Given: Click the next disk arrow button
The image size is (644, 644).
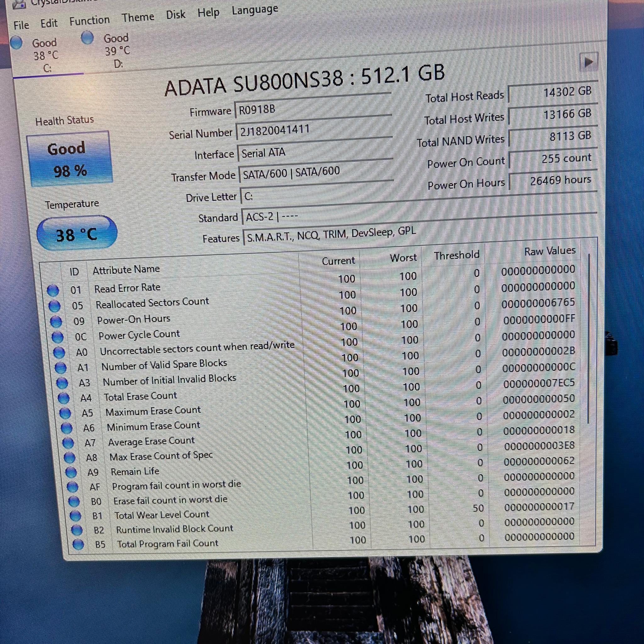Looking at the screenshot, I should pos(588,62).
